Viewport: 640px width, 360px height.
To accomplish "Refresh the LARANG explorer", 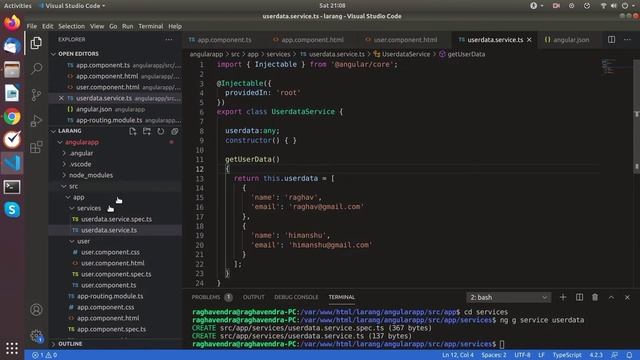I will (x=160, y=131).
